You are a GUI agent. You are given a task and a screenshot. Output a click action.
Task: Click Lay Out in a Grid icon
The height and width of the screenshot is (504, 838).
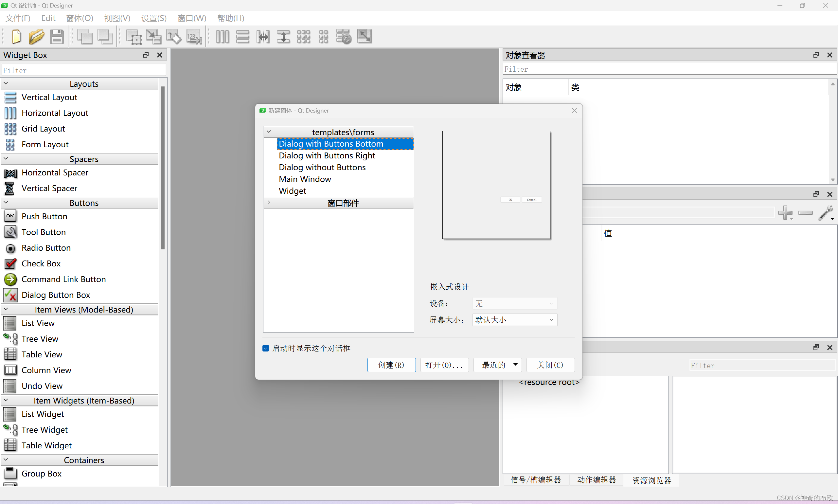[x=304, y=37]
